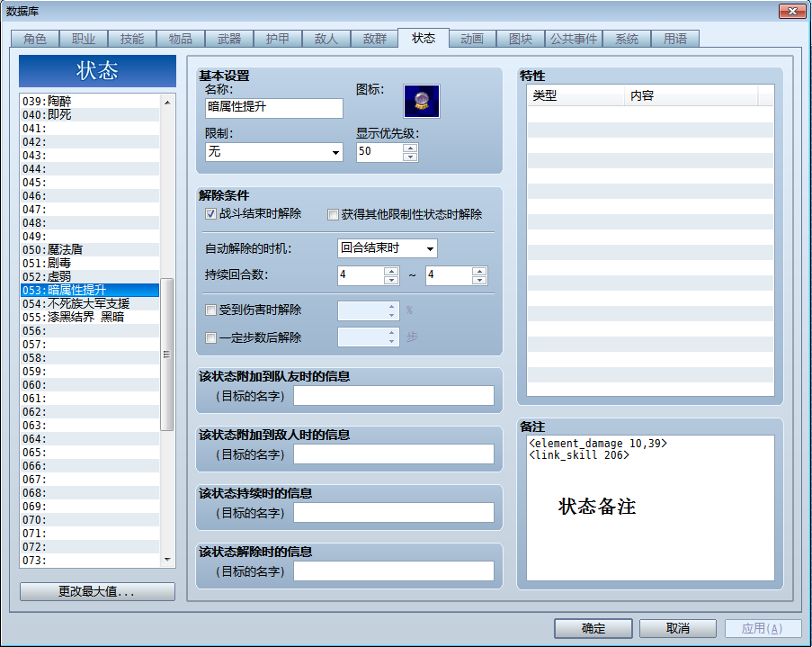
Task: Enable 一定步数后解除 checkbox
Action: (x=210, y=338)
